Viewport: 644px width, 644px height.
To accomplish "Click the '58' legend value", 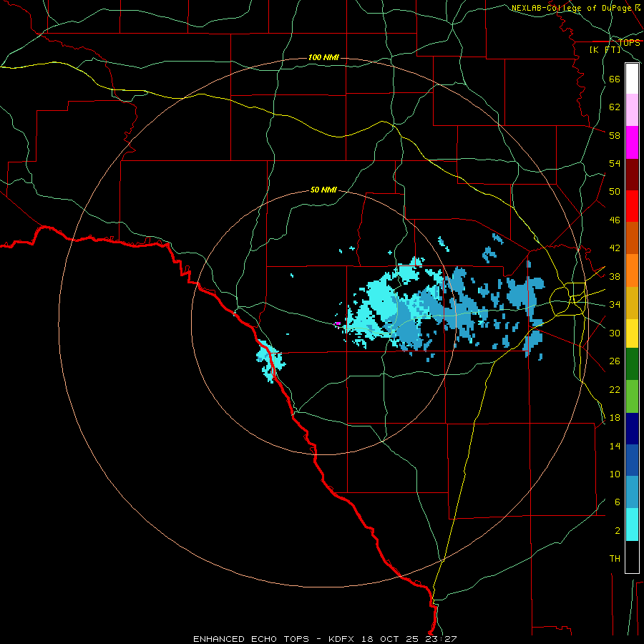I will (615, 135).
